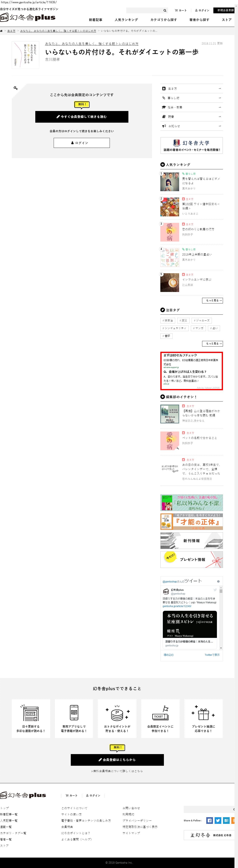Expand the 暮らし術 category row
This screenshot has height=868, width=238.
click(191, 98)
